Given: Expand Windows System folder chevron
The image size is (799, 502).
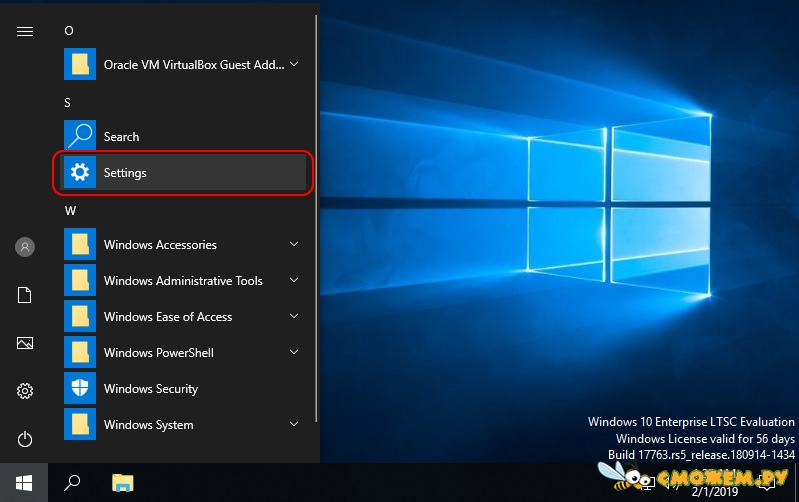Looking at the screenshot, I should [x=294, y=424].
